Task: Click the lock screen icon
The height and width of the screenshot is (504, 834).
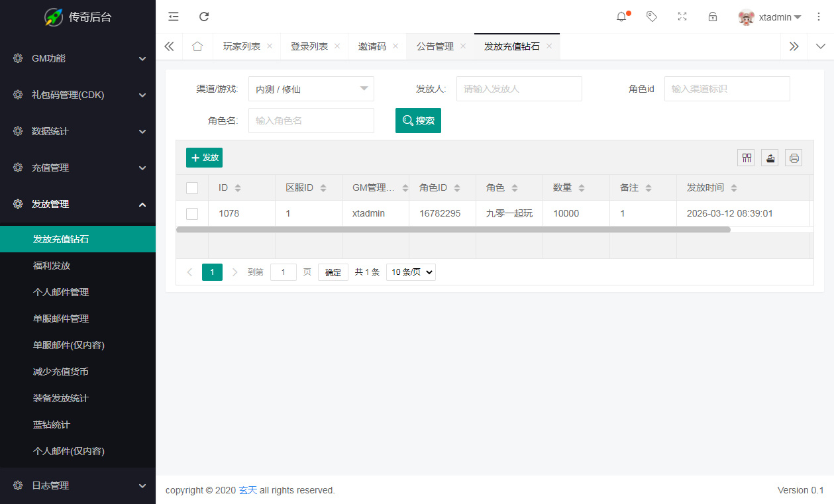Action: coord(713,17)
